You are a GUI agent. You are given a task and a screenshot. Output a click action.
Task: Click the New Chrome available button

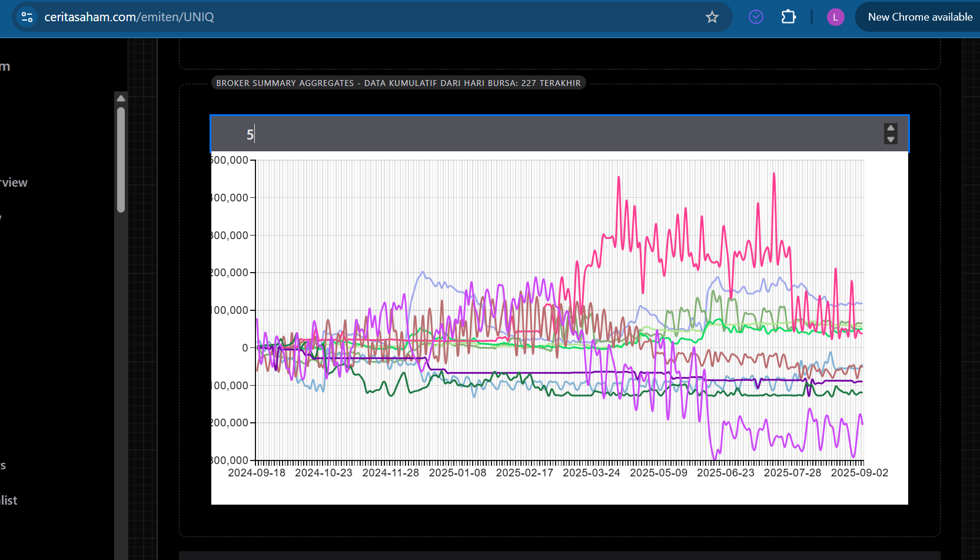(x=920, y=17)
